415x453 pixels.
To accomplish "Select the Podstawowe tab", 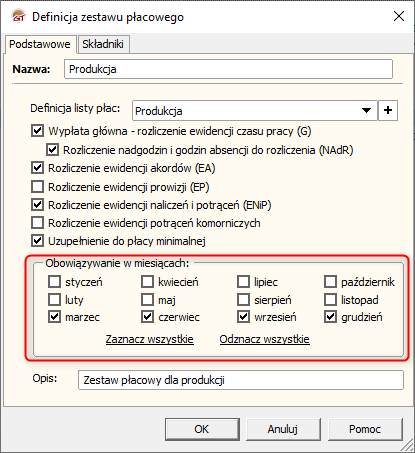I will click(40, 44).
